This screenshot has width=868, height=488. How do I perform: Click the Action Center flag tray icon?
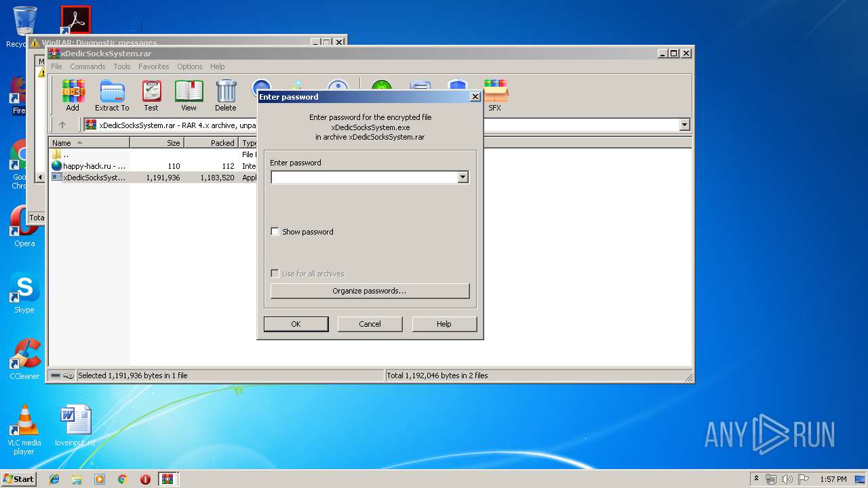(804, 479)
